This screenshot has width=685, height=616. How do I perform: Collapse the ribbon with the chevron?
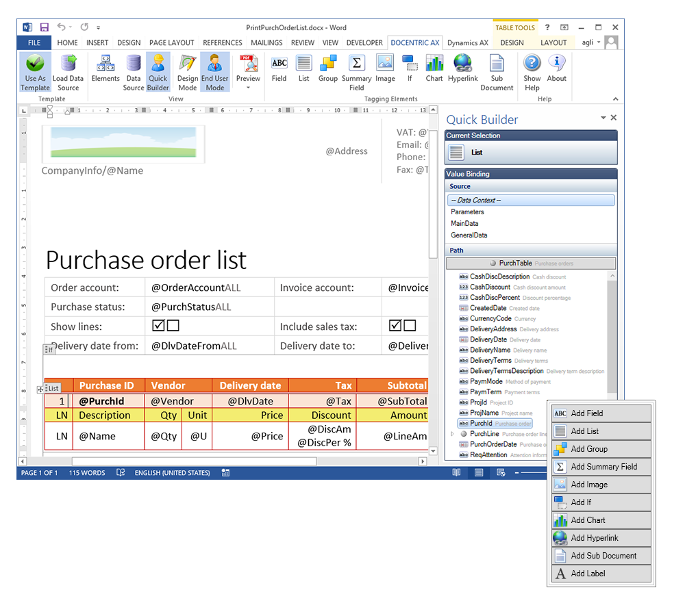tap(616, 99)
